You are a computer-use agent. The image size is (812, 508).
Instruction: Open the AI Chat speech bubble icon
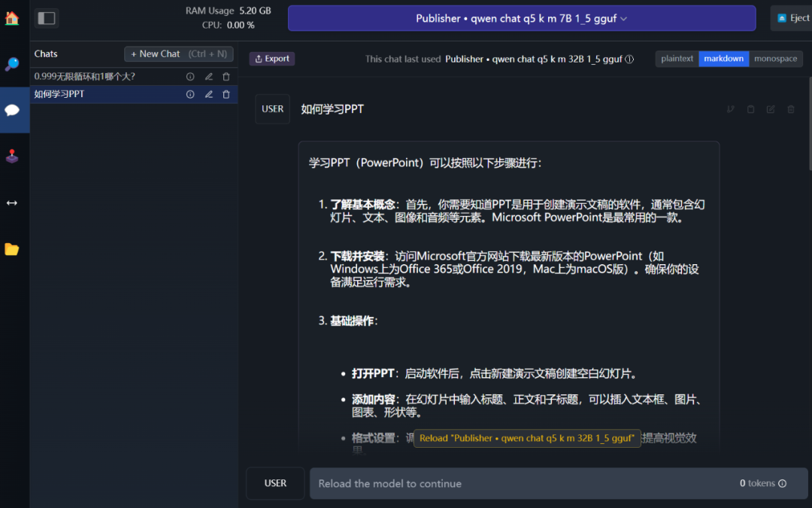pyautogui.click(x=12, y=110)
